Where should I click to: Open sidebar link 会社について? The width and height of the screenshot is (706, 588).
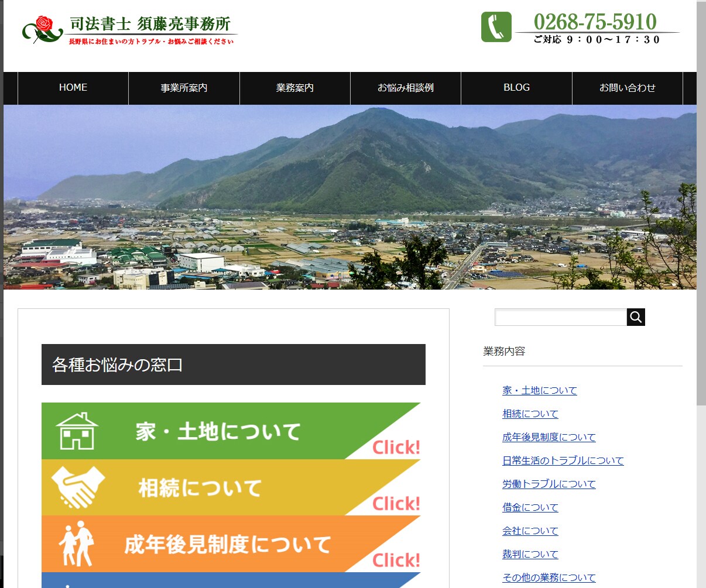(x=530, y=531)
